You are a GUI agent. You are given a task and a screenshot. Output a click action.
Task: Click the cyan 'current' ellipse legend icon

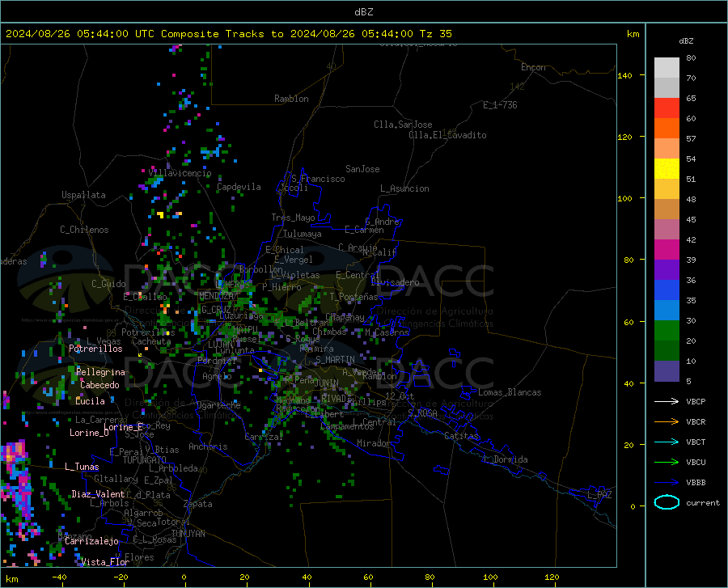tap(667, 502)
